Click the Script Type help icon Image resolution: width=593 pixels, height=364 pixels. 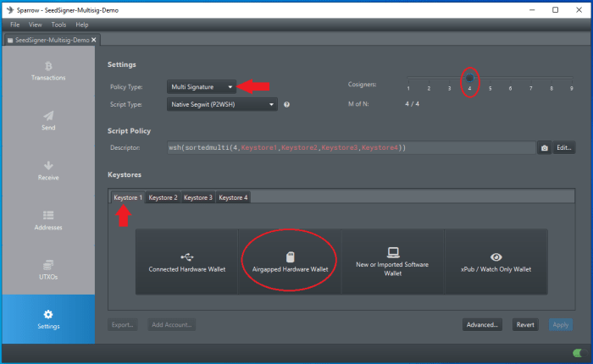point(287,105)
